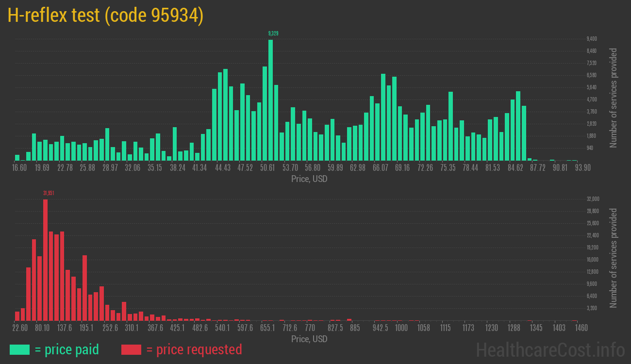Click the 1000 tick on the red chart x-axis

(401, 328)
